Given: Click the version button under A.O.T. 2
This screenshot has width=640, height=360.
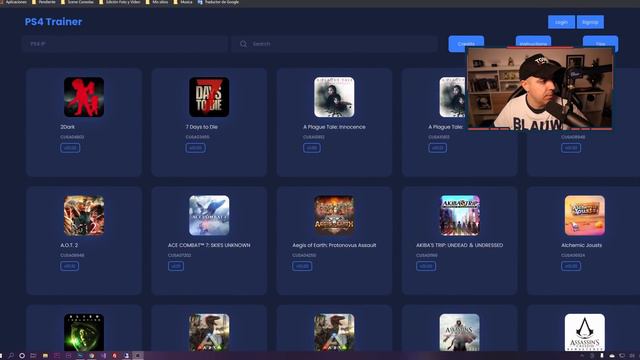Looking at the screenshot, I should tap(69, 266).
